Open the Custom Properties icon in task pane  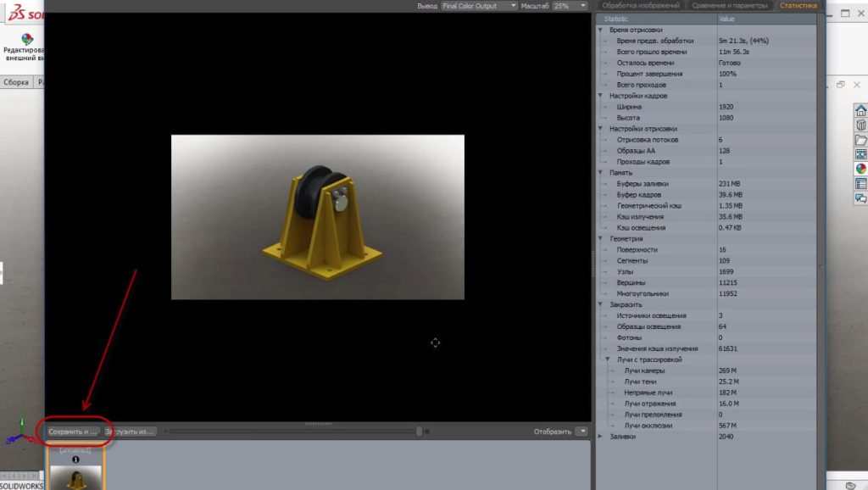point(860,183)
